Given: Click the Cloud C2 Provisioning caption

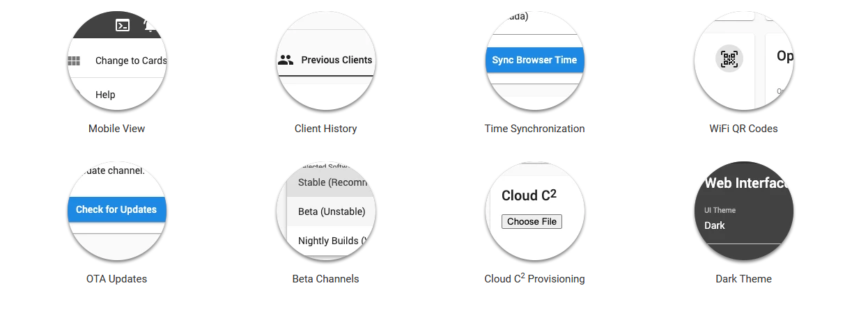Looking at the screenshot, I should click(x=535, y=278).
